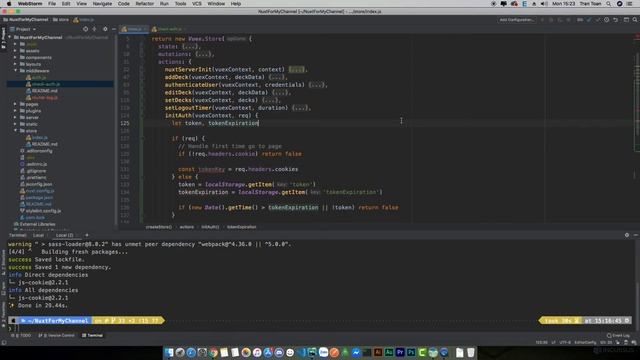Open the VCS menu
Screen dimensions: 640x360
pyautogui.click(x=197, y=4)
